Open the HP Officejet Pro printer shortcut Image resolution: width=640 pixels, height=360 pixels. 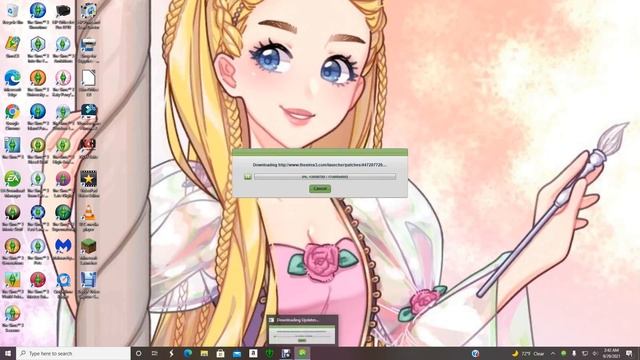pos(63,16)
